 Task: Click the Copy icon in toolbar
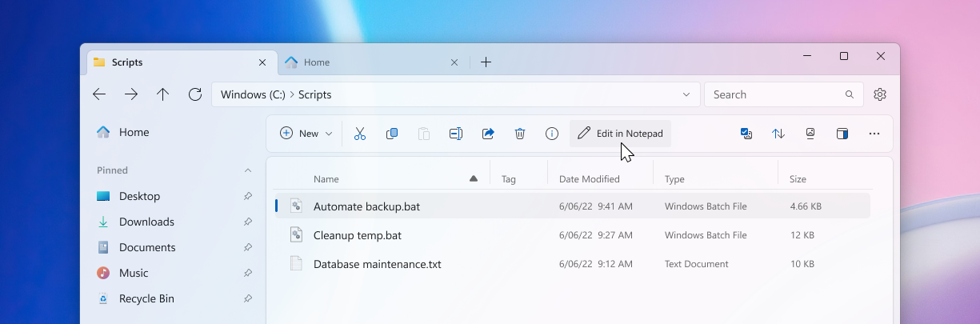tap(392, 134)
